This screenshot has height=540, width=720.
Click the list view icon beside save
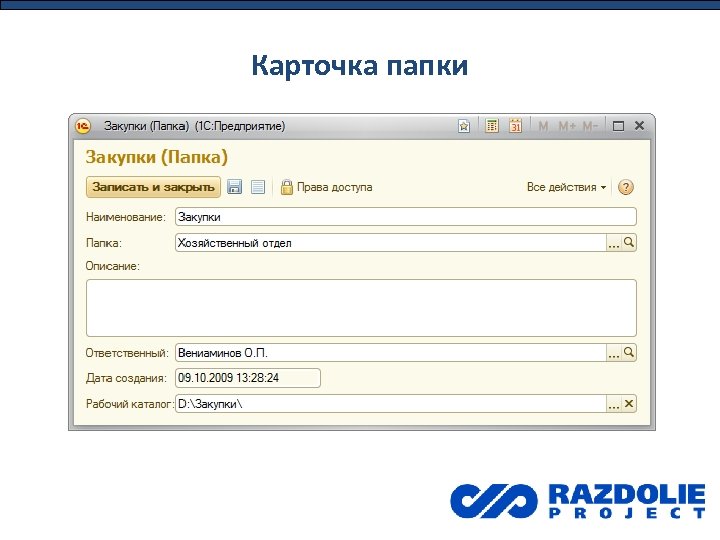click(x=258, y=187)
